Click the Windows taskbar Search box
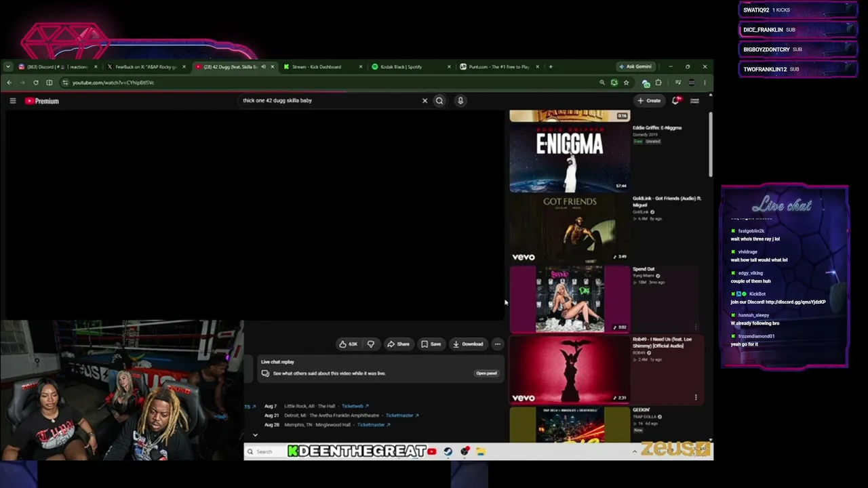Image resolution: width=868 pixels, height=488 pixels. 264,452
